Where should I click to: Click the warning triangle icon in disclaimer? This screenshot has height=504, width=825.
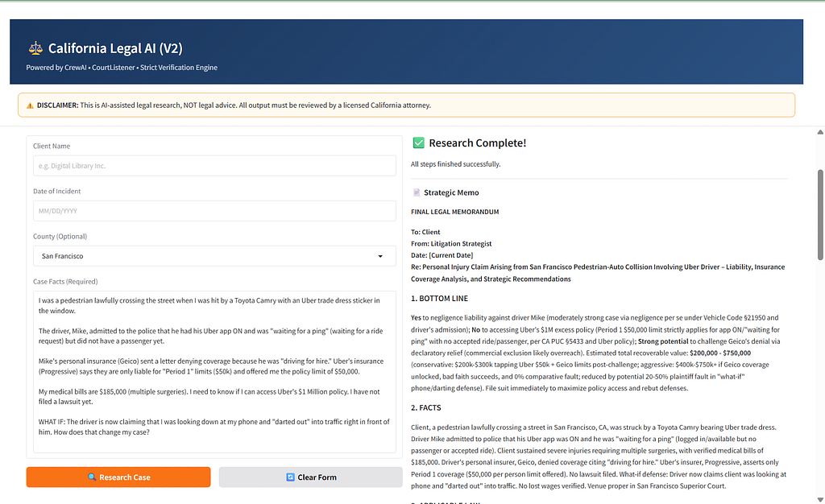point(30,105)
